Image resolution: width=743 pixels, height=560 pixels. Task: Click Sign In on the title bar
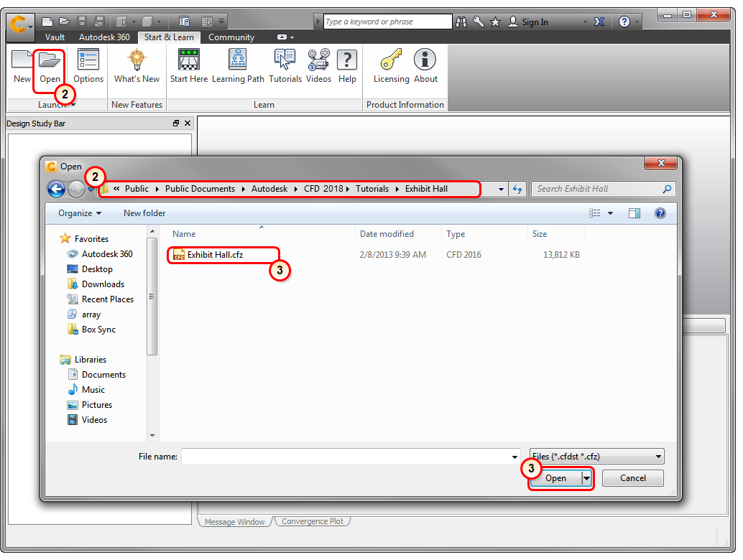coord(535,22)
